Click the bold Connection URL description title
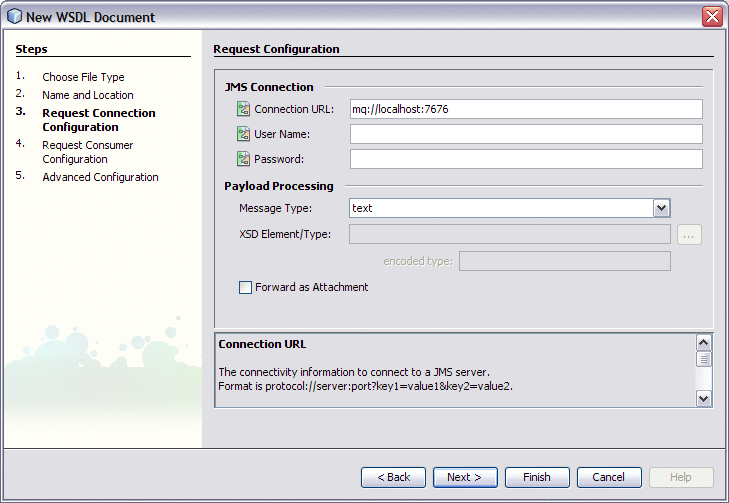The height and width of the screenshot is (503, 729). [262, 344]
